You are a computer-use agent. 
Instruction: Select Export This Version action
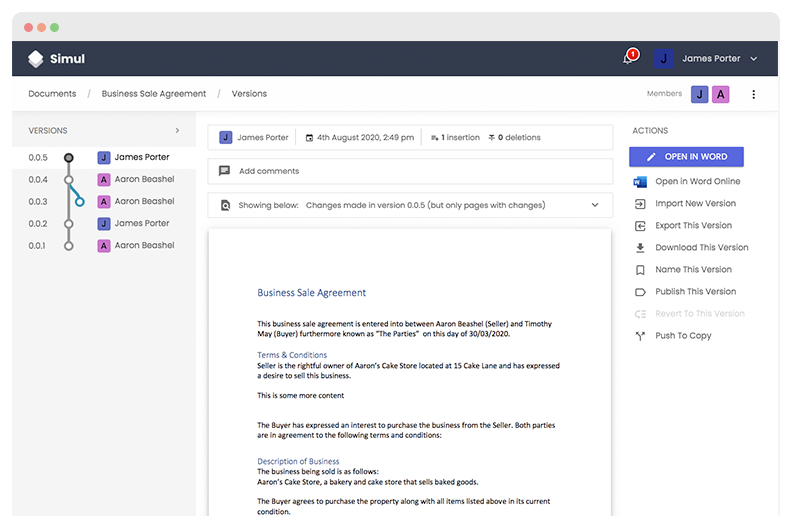coord(693,226)
